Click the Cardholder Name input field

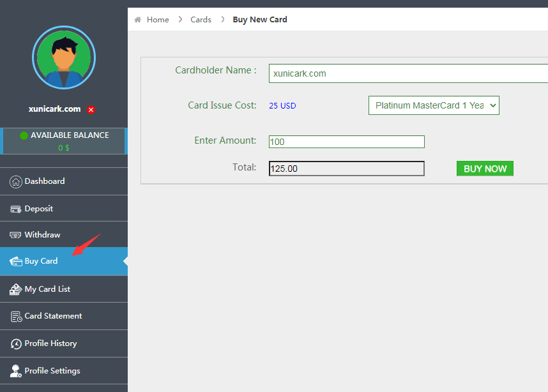coord(408,73)
